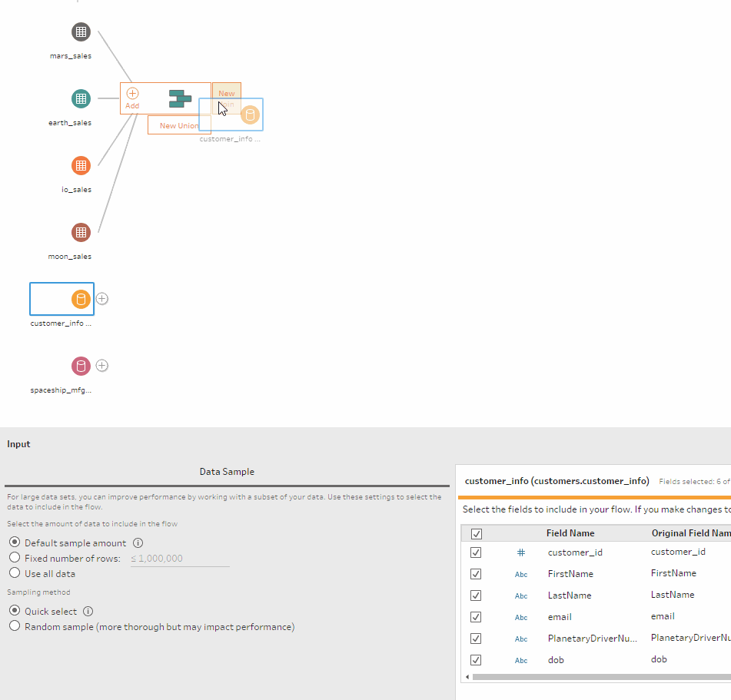Click the spaceship_mfg database icon
The width and height of the screenshot is (731, 700).
click(x=80, y=366)
